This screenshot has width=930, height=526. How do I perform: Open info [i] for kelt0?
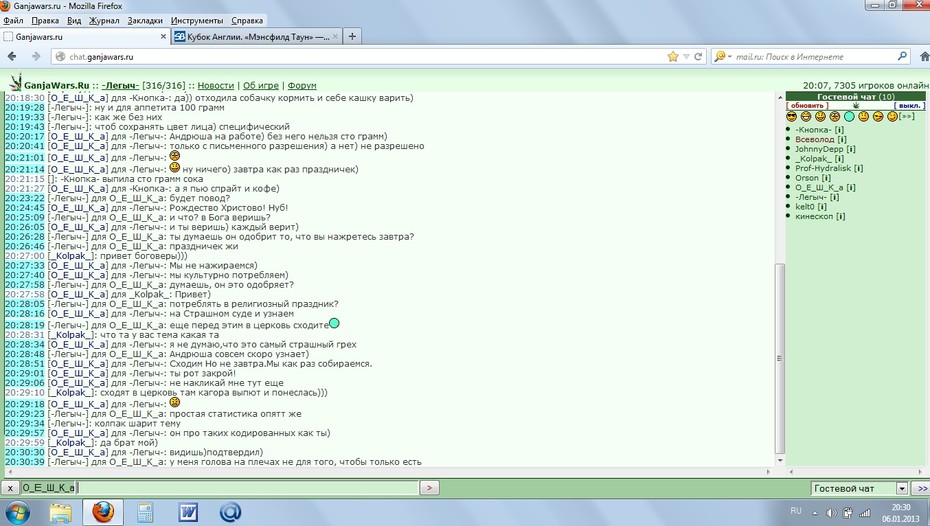822,206
